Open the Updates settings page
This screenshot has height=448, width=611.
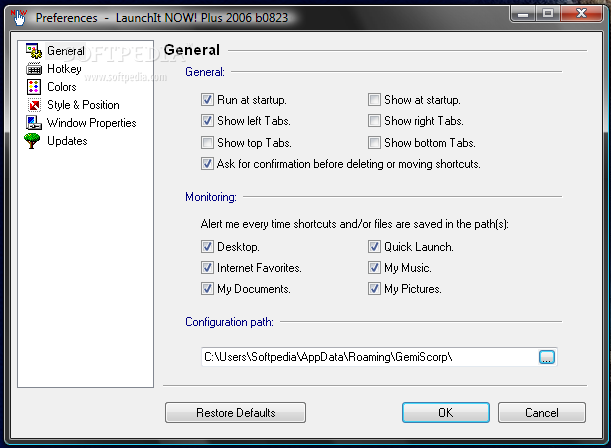67,141
